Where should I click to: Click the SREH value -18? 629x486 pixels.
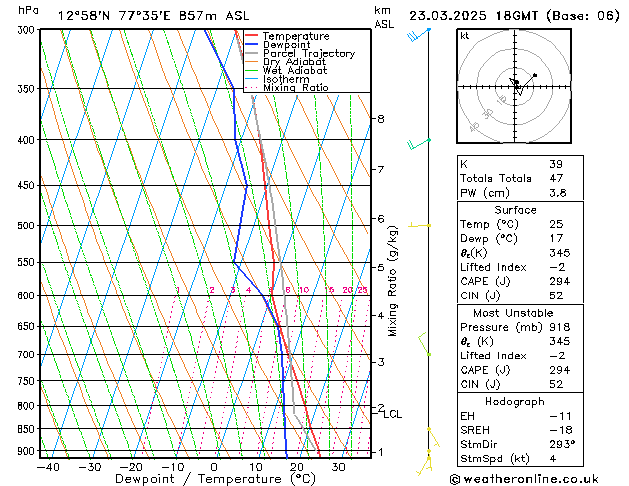click(x=561, y=430)
